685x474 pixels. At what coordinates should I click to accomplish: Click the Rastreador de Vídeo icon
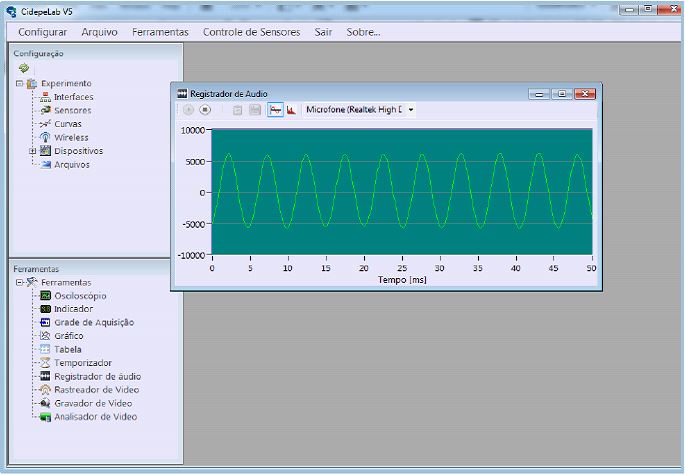click(x=45, y=390)
